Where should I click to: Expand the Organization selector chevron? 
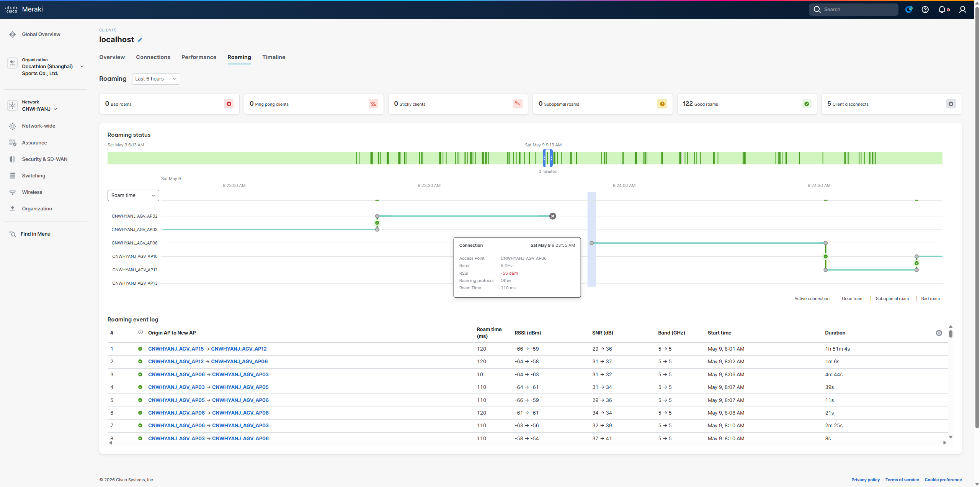[x=82, y=67]
